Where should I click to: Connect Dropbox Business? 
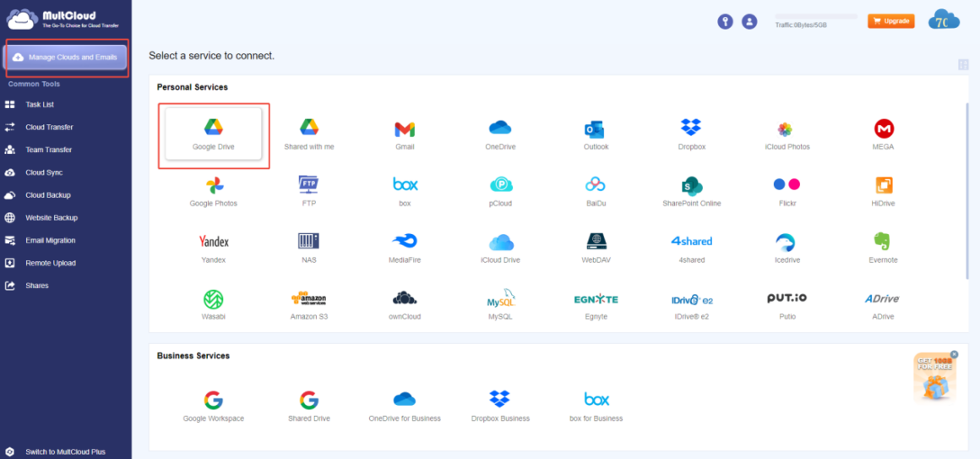[500, 407]
